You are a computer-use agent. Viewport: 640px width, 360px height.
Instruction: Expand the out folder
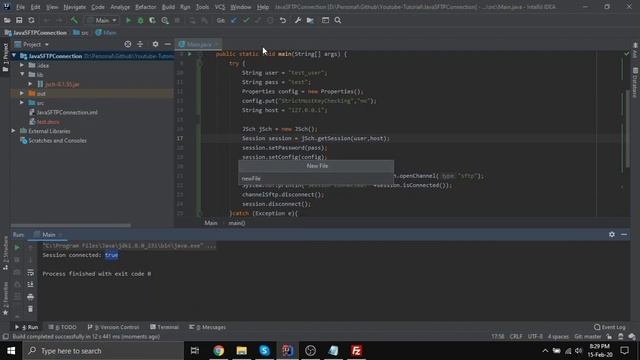pos(22,93)
